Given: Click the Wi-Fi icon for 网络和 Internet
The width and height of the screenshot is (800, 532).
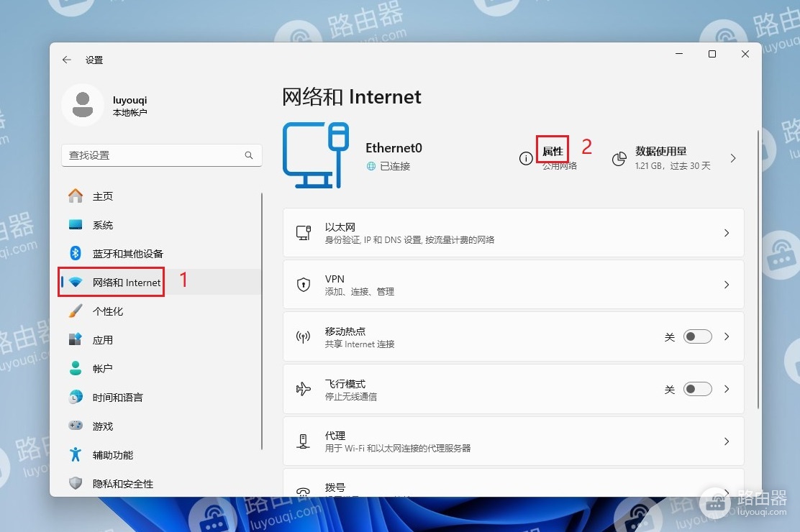Looking at the screenshot, I should coord(76,282).
